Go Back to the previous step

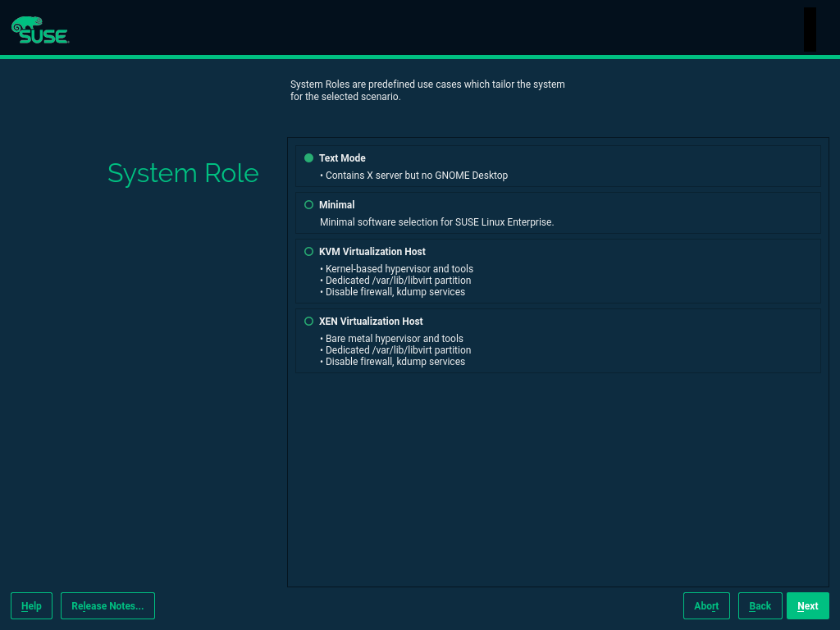tap(760, 606)
